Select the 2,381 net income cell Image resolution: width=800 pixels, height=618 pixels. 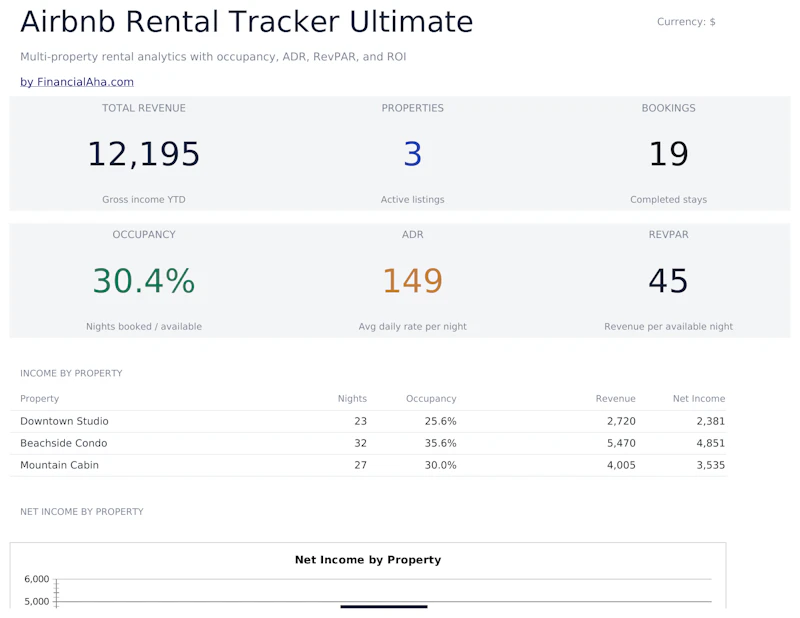[x=711, y=422]
